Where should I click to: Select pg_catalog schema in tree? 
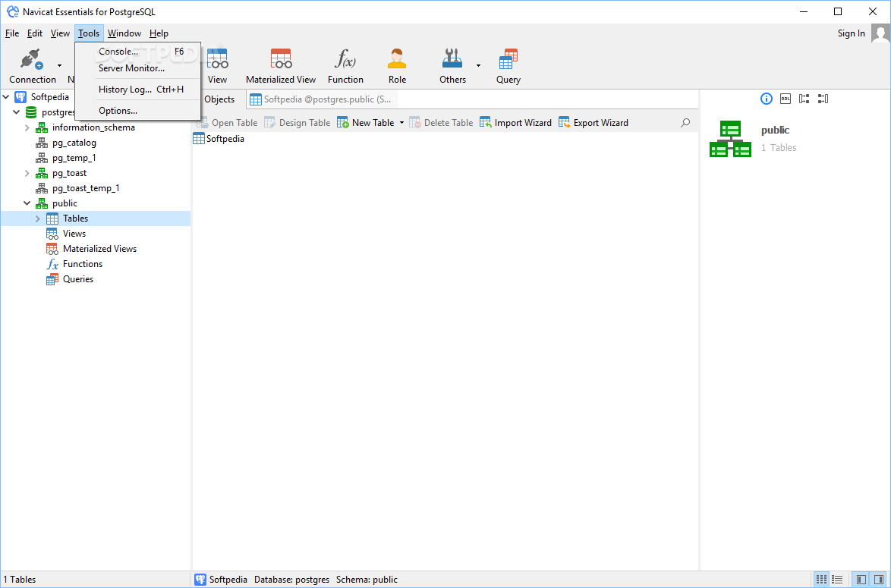(74, 143)
